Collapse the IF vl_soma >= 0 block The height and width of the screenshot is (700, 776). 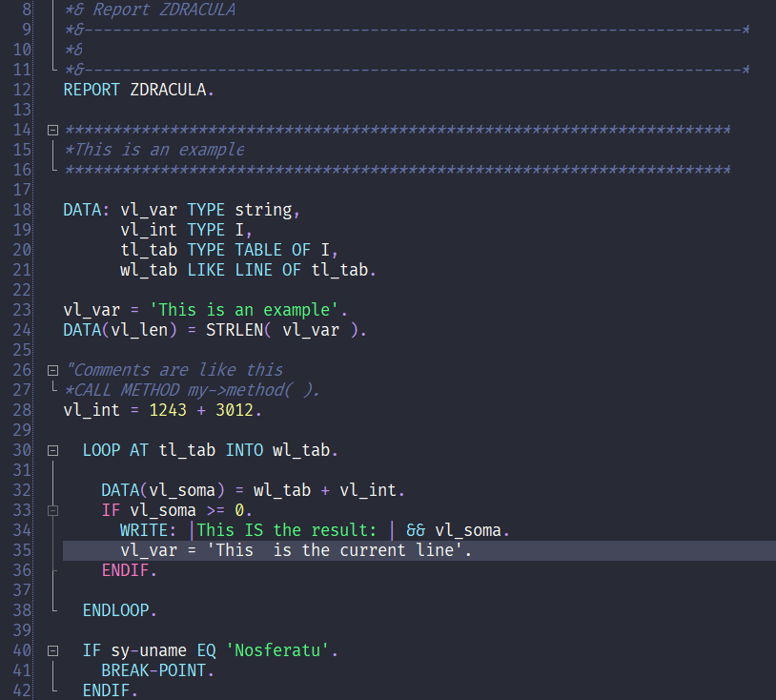click(x=51, y=509)
